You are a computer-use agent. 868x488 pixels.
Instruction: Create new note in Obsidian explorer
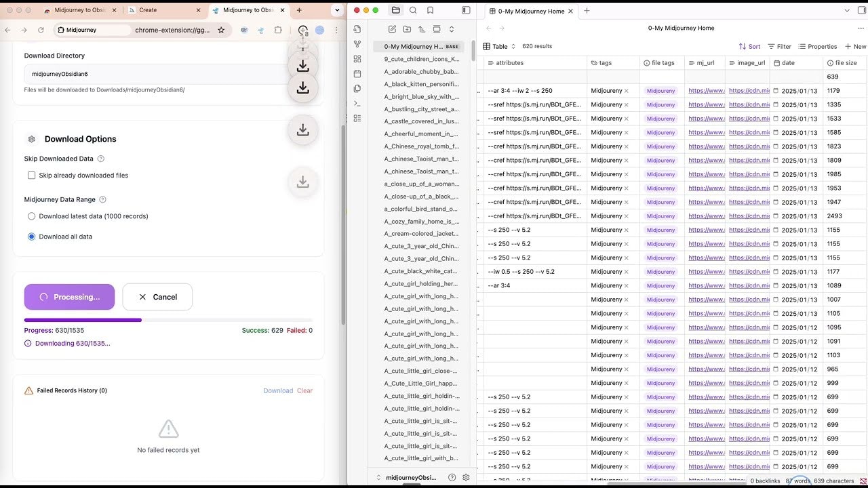pos(392,29)
